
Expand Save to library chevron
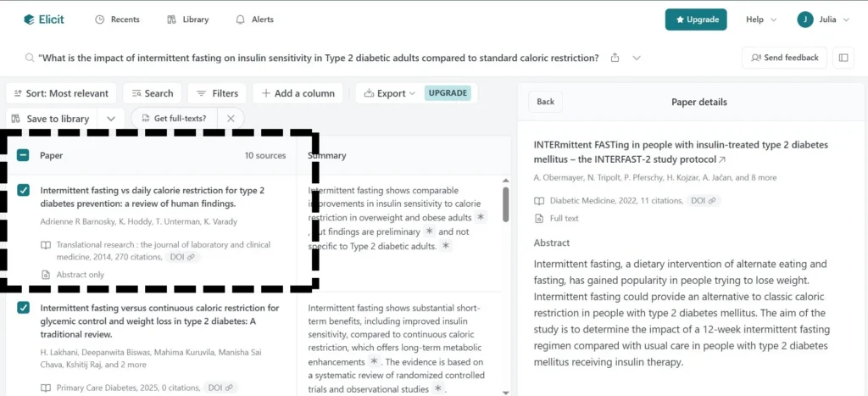[x=111, y=119]
